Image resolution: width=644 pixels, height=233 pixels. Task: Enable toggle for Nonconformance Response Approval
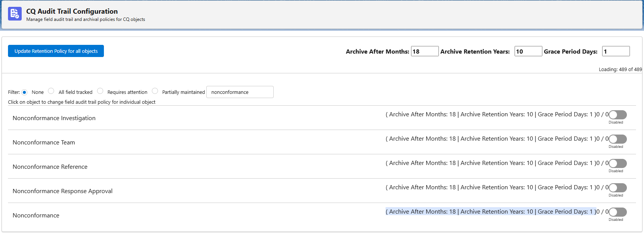coord(617,188)
